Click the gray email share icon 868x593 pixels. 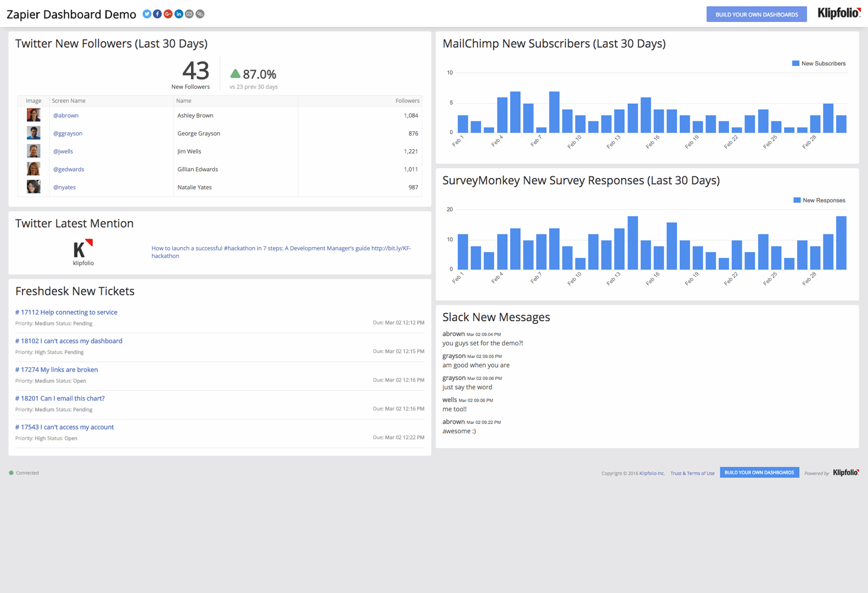pyautogui.click(x=189, y=14)
